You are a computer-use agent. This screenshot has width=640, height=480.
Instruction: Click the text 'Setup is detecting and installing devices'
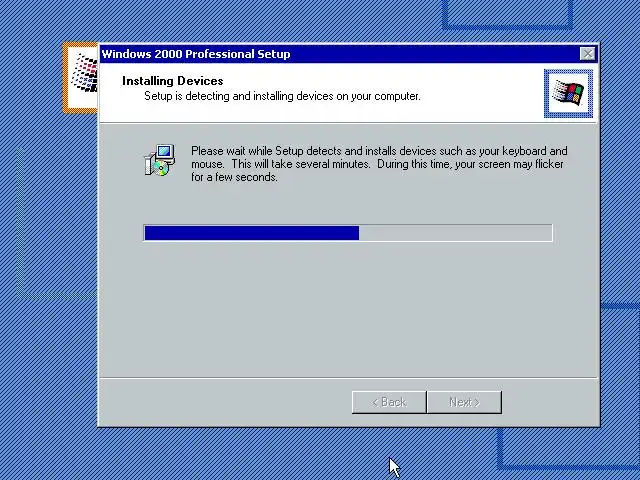tap(239, 96)
